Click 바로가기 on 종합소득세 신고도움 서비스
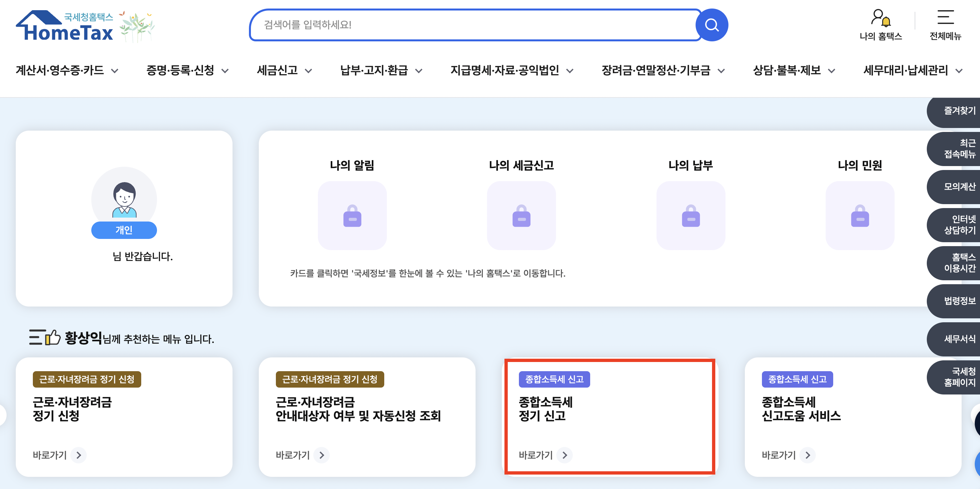 pyautogui.click(x=784, y=455)
